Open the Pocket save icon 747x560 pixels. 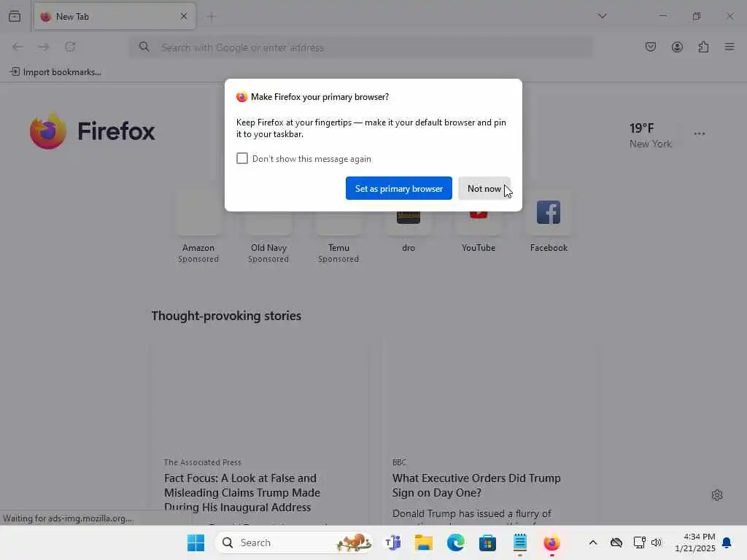pyautogui.click(x=650, y=47)
